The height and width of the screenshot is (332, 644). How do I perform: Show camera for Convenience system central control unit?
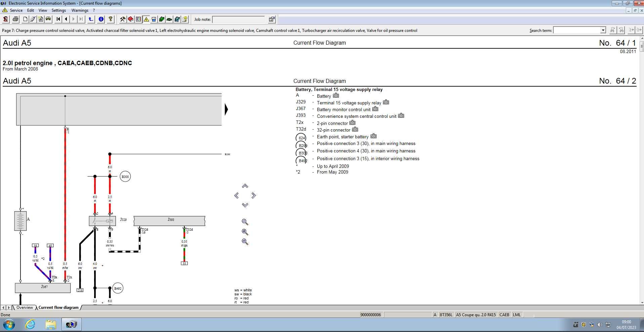401,115
